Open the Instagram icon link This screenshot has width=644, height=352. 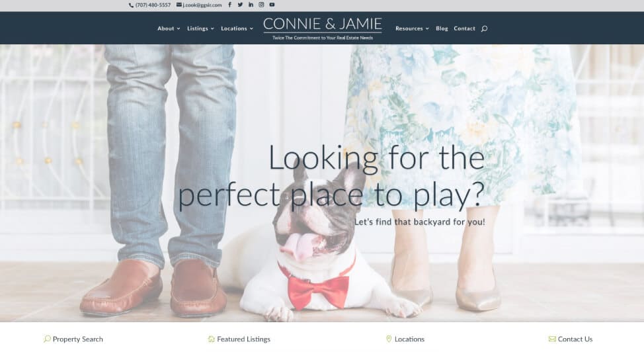tap(261, 5)
